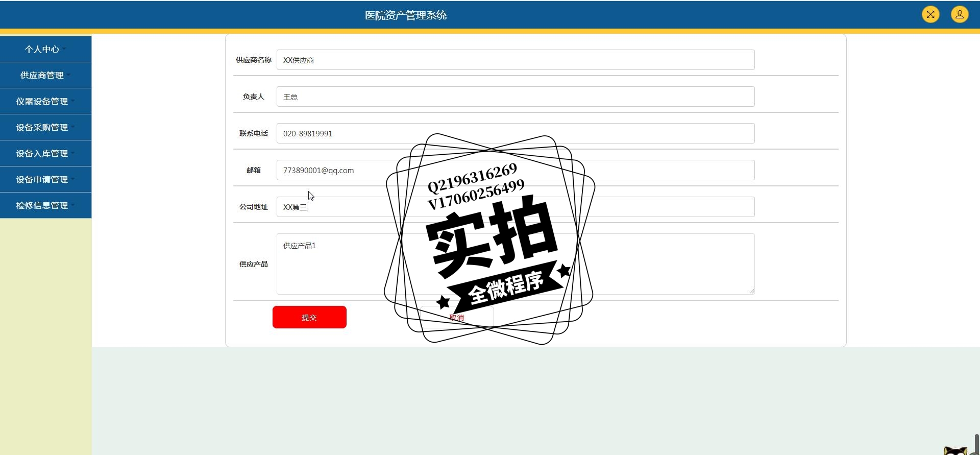Expand the 个人中心 sidebar menu
This screenshot has width=980, height=455.
click(45, 49)
